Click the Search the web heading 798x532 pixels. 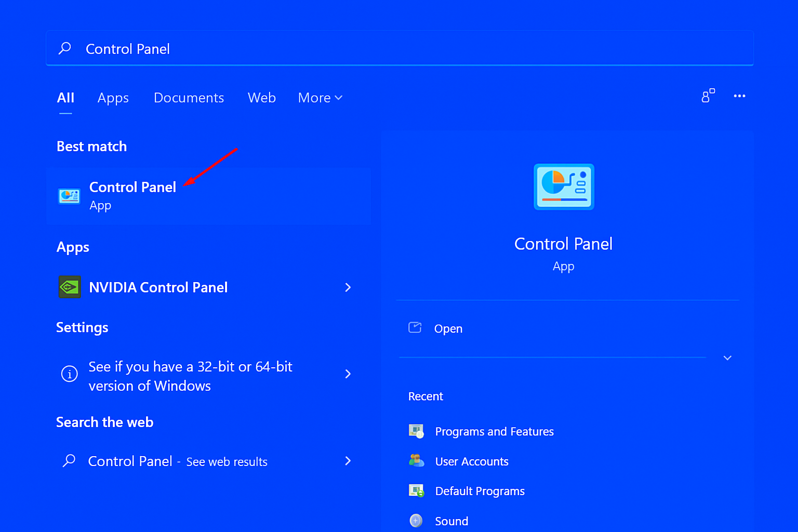[104, 422]
